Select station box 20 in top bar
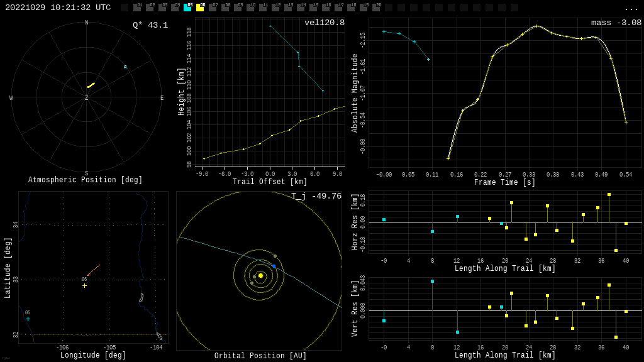 click(376, 7)
